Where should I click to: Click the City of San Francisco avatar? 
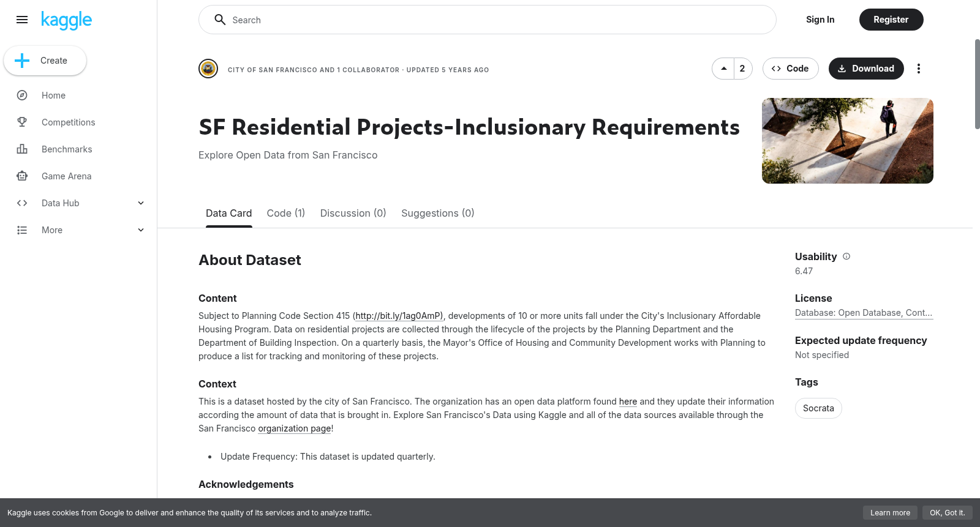pyautogui.click(x=208, y=69)
